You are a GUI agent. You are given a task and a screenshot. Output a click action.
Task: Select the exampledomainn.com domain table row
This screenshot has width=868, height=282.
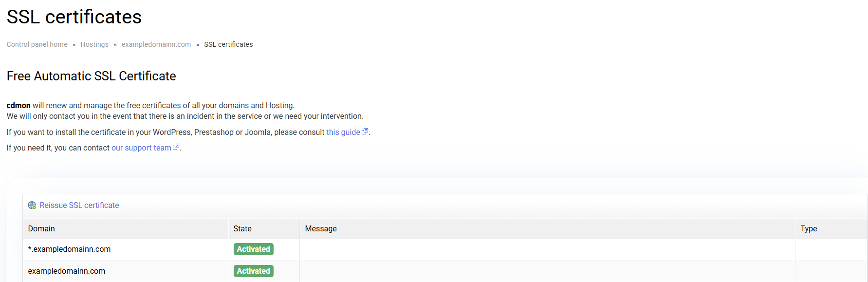point(67,271)
